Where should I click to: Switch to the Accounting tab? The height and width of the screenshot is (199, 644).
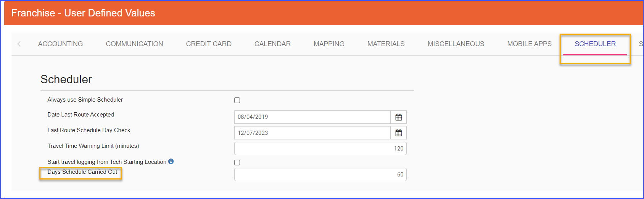point(60,44)
